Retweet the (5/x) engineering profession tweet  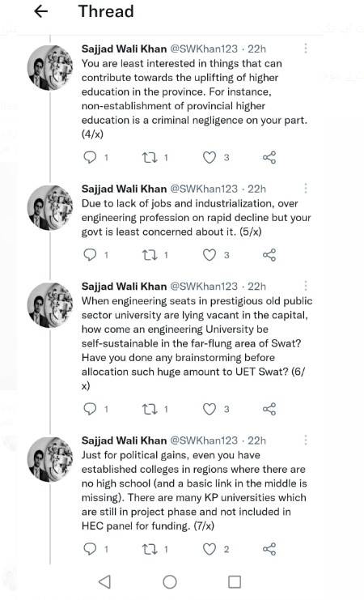[150, 255]
